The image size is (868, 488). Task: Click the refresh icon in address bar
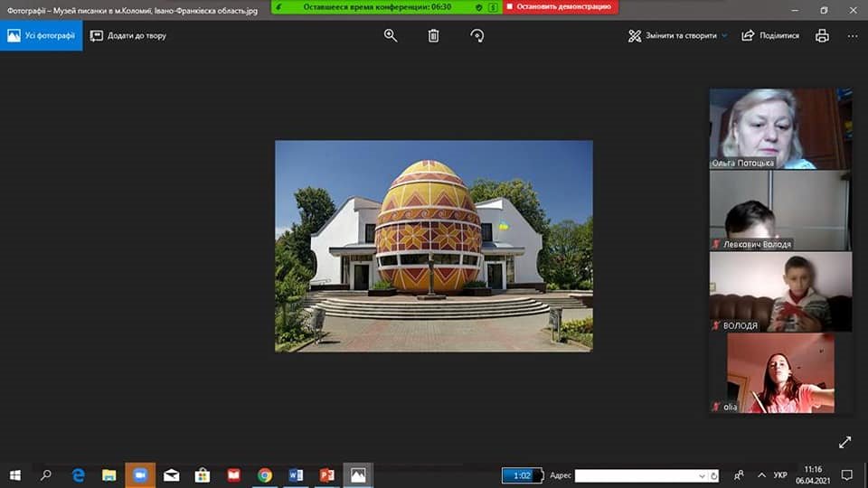click(714, 476)
